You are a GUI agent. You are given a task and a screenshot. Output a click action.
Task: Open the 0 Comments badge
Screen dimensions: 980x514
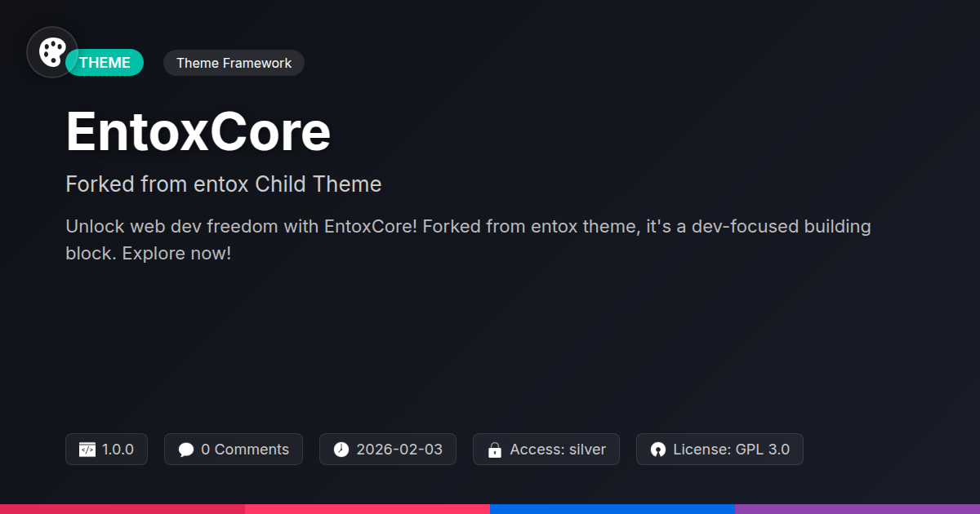click(234, 450)
